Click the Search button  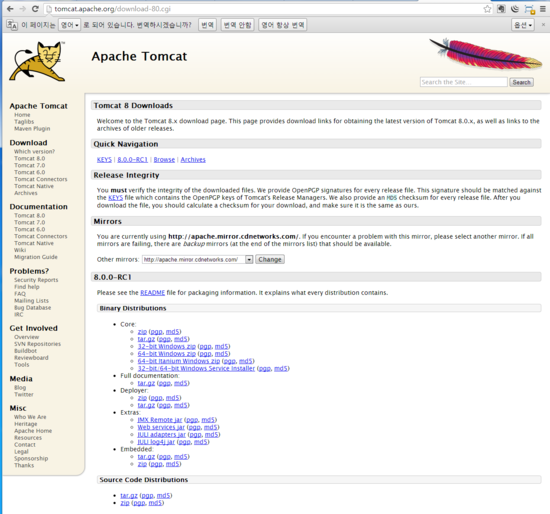coord(522,82)
